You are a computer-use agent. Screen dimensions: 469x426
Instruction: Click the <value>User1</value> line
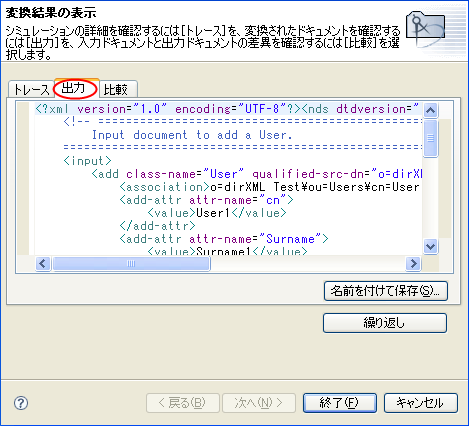217,213
